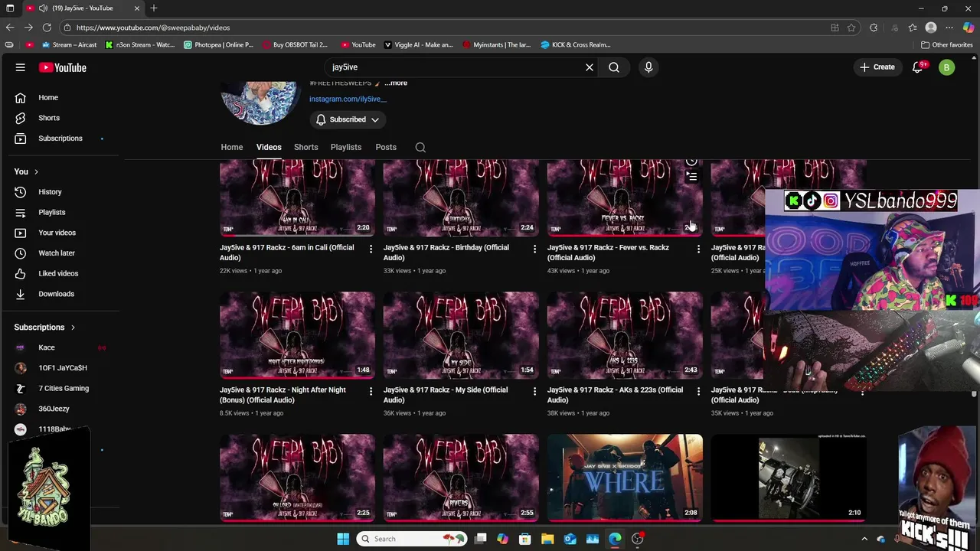This screenshot has width=980, height=551.
Task: Click the browser address bar URL
Action: [153, 28]
